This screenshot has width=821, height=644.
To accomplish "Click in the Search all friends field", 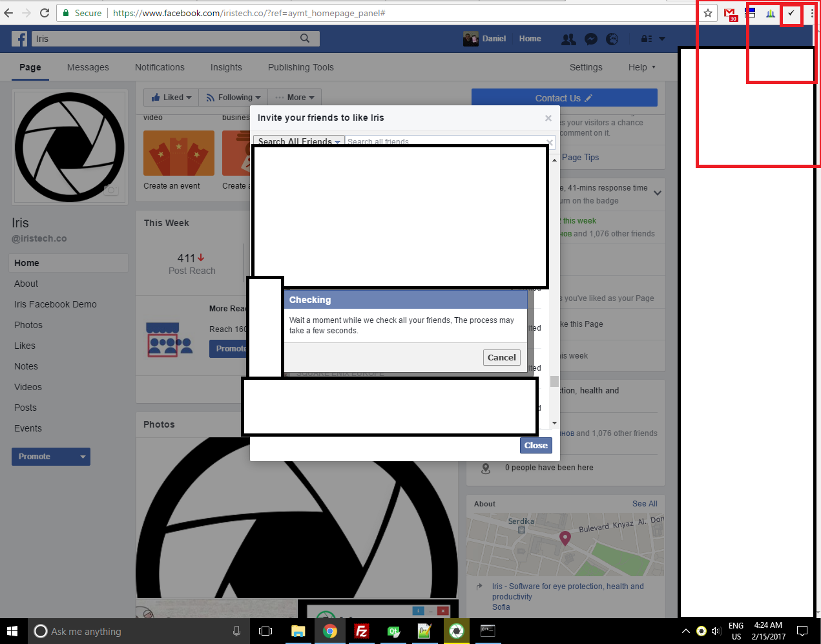I will point(445,141).
